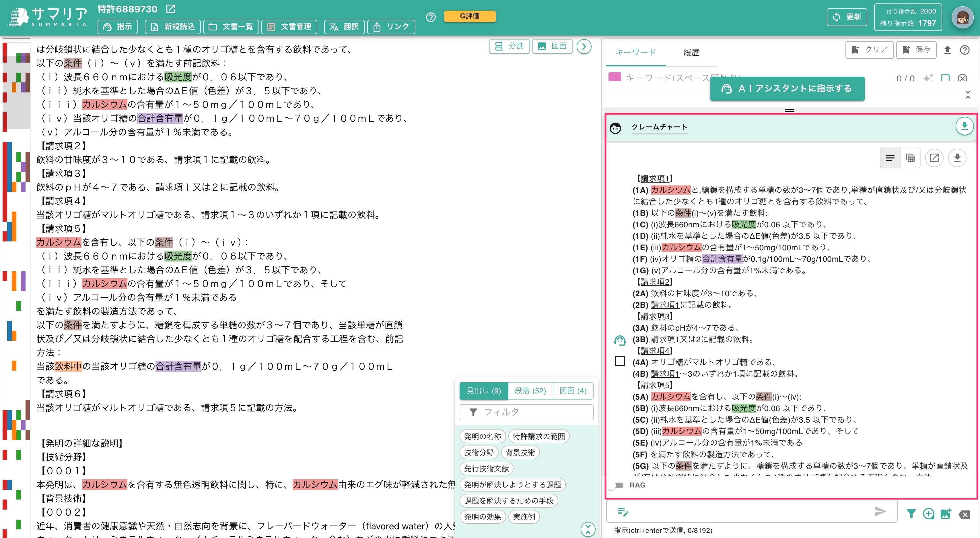
Task: Click the filter funnel icon by instruction box
Action: click(x=911, y=514)
